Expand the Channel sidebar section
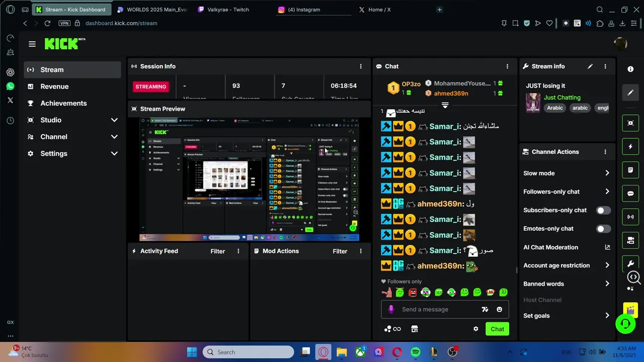The height and width of the screenshot is (362, 644). tap(114, 137)
